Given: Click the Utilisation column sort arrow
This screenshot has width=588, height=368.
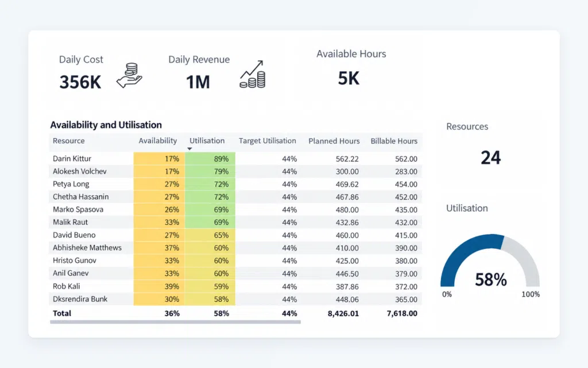Looking at the screenshot, I should coord(189,149).
